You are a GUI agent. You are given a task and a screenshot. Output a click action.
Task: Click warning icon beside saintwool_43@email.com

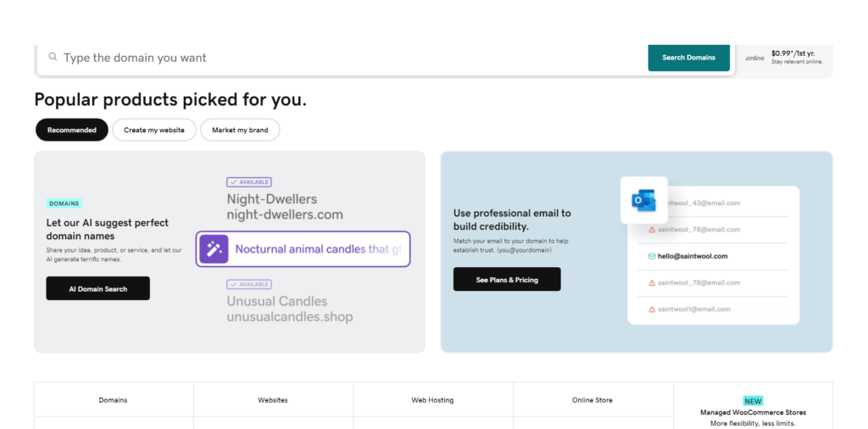click(x=652, y=203)
